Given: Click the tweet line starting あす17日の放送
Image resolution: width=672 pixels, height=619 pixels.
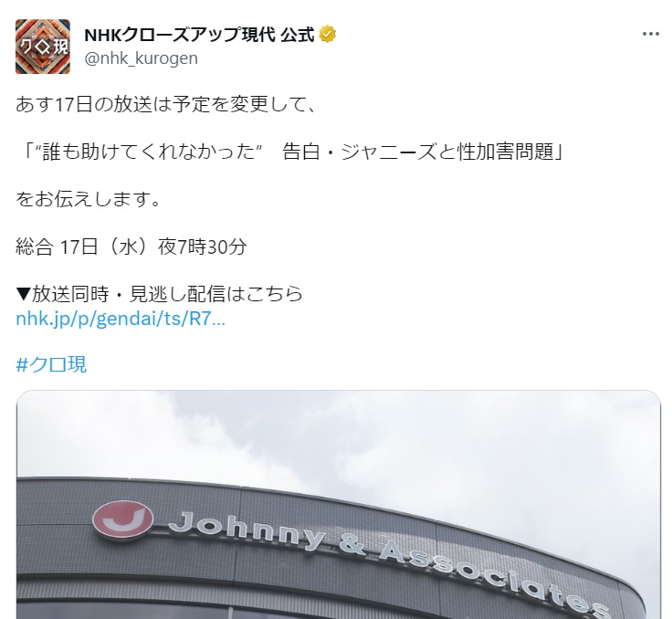Looking at the screenshot, I should pyautogui.click(x=165, y=105).
